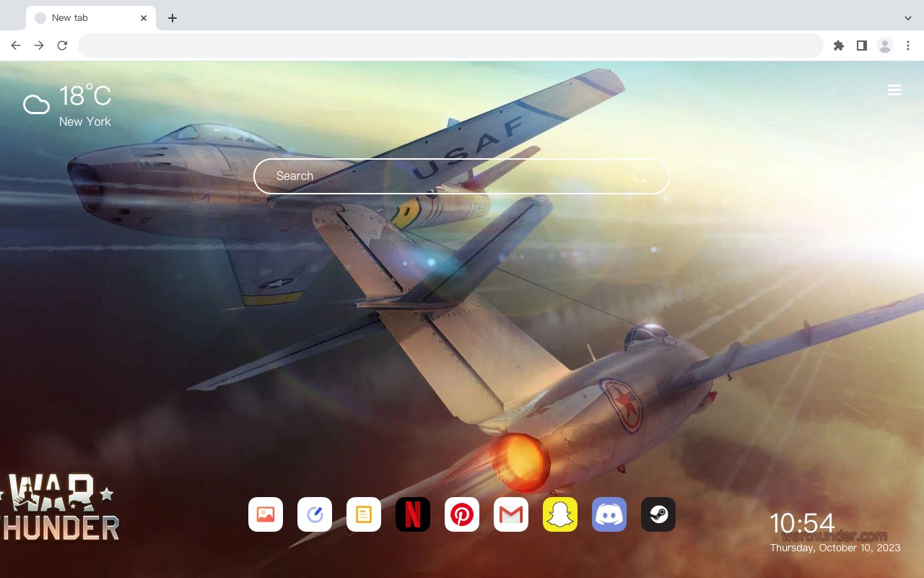Open the yellow notes shortcut icon
Viewport: 924px width, 578px height.
(x=364, y=514)
